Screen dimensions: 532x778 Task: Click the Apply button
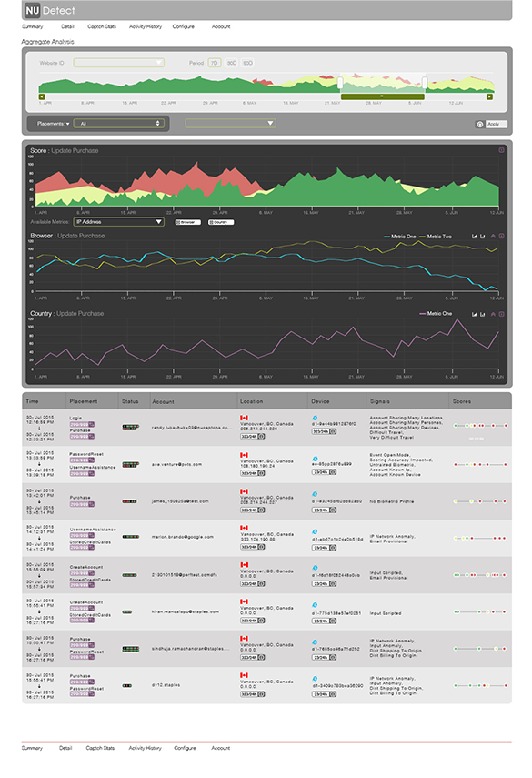(x=497, y=125)
